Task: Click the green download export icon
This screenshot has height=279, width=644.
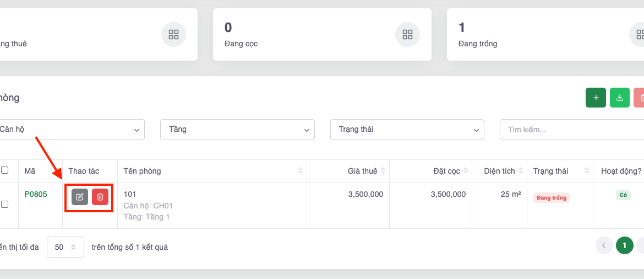Action: (x=620, y=98)
